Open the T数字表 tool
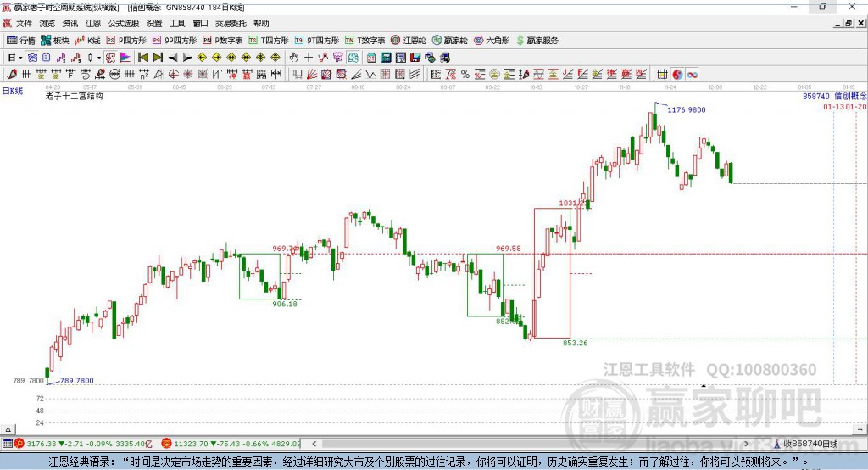The image size is (868, 470). click(364, 41)
